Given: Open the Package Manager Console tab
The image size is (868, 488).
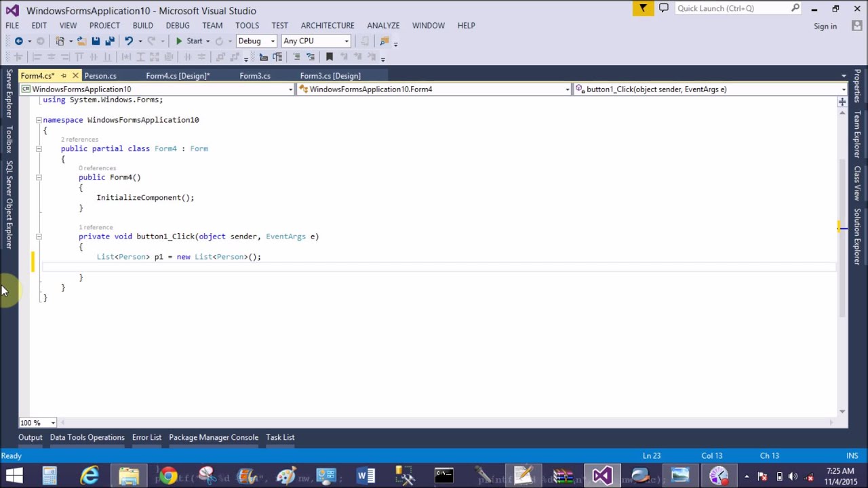Looking at the screenshot, I should [214, 437].
